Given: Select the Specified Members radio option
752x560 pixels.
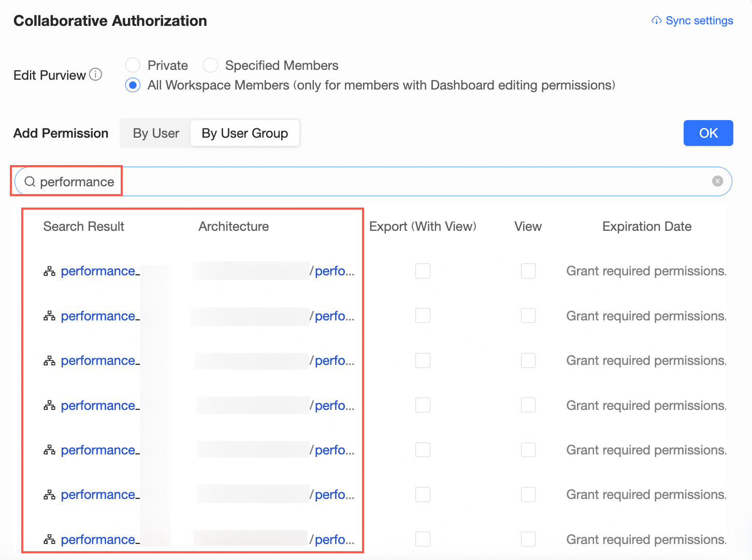Looking at the screenshot, I should (210, 65).
